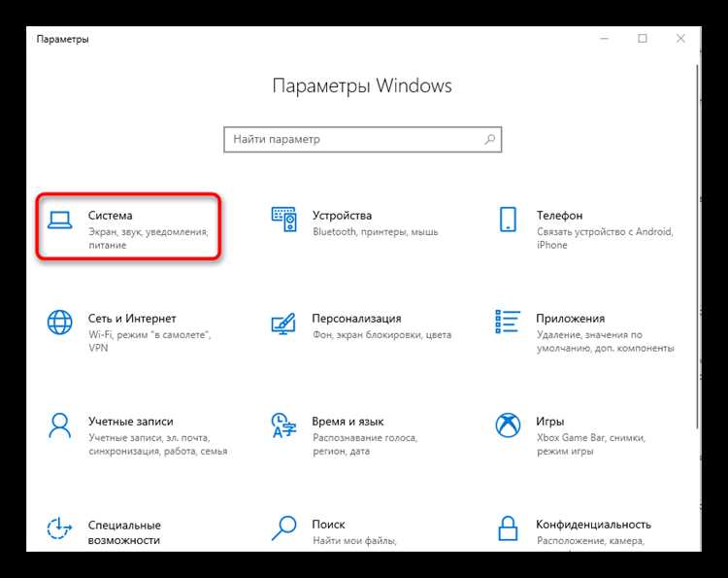728x578 pixels.
Task: Open the Система laptop icon
Action: click(x=60, y=221)
